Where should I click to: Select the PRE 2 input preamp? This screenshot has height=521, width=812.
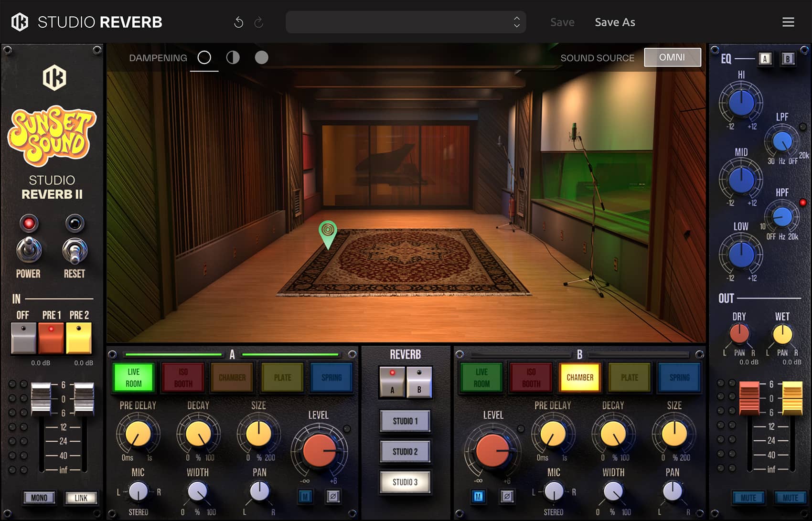79,338
